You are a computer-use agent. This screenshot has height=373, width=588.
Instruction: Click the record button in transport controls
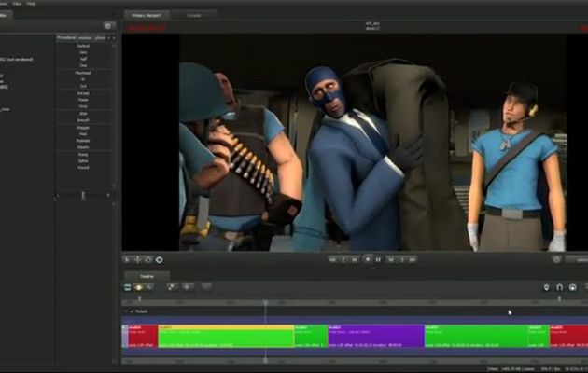coord(368,259)
